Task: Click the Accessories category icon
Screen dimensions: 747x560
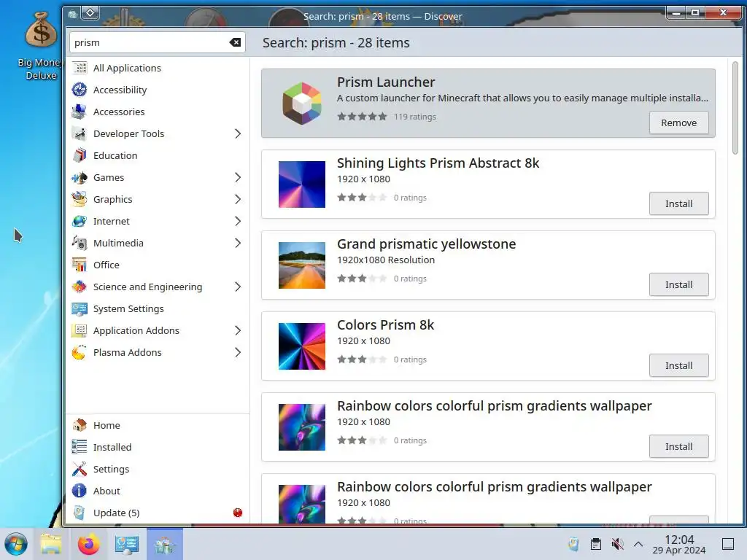Action: pyautogui.click(x=80, y=112)
